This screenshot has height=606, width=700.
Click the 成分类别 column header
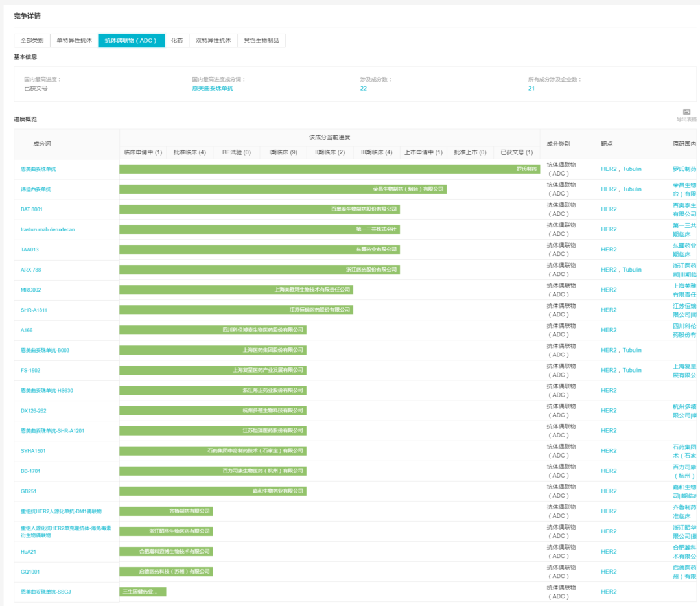[x=558, y=144]
